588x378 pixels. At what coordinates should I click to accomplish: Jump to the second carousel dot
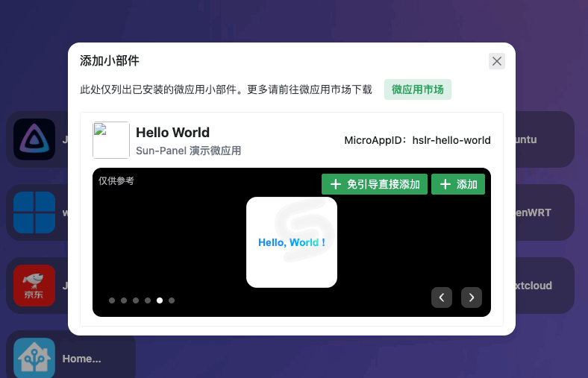[x=124, y=300]
